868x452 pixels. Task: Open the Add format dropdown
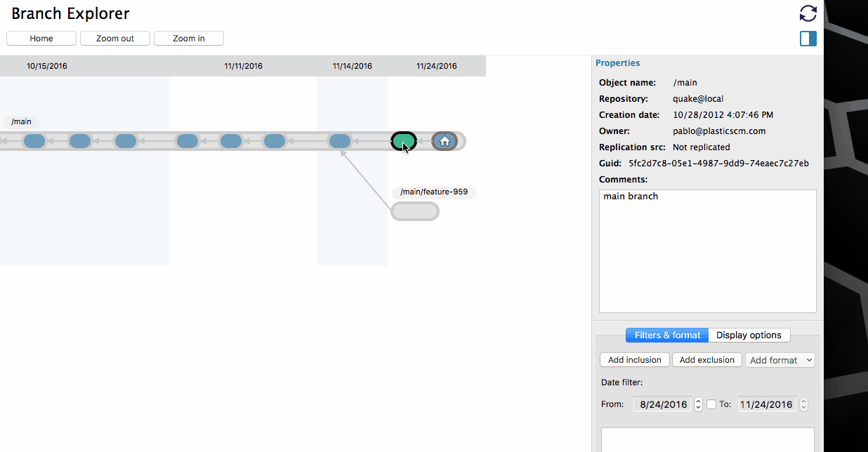(780, 360)
